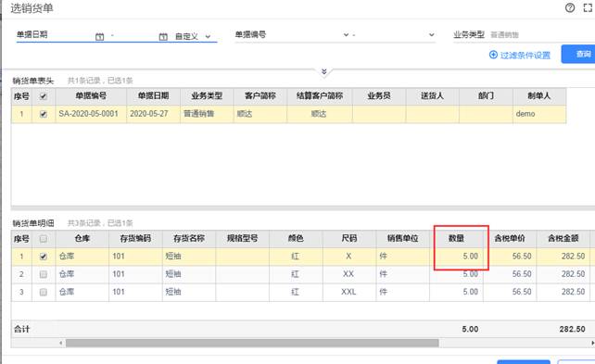Sort by 单据日期 column header
This screenshot has height=364, width=595.
click(153, 96)
